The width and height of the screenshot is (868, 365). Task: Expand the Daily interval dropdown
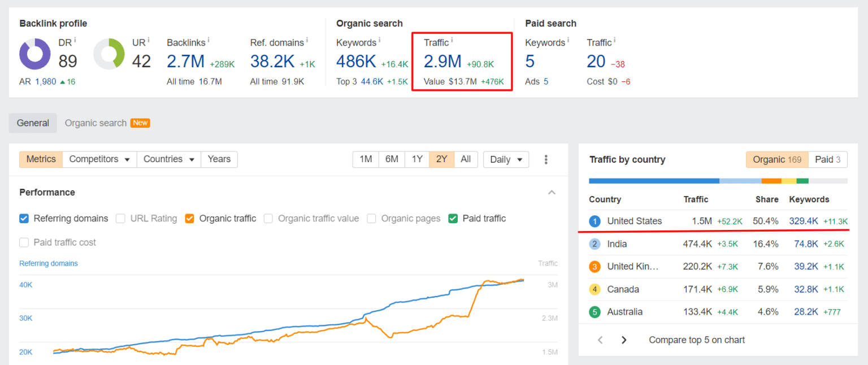click(506, 159)
